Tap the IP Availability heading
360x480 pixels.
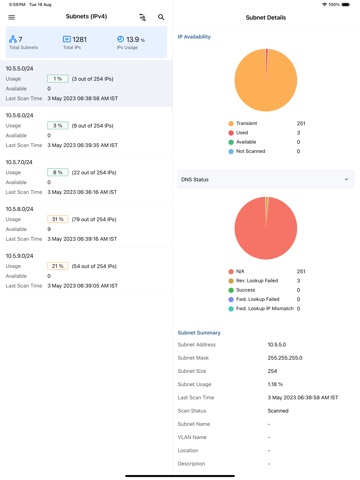[194, 37]
